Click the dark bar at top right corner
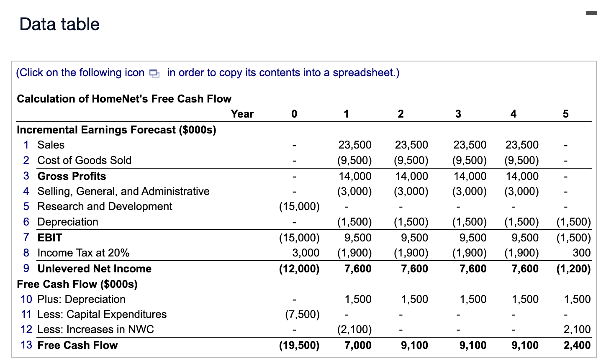606x364 pixels. (591, 13)
